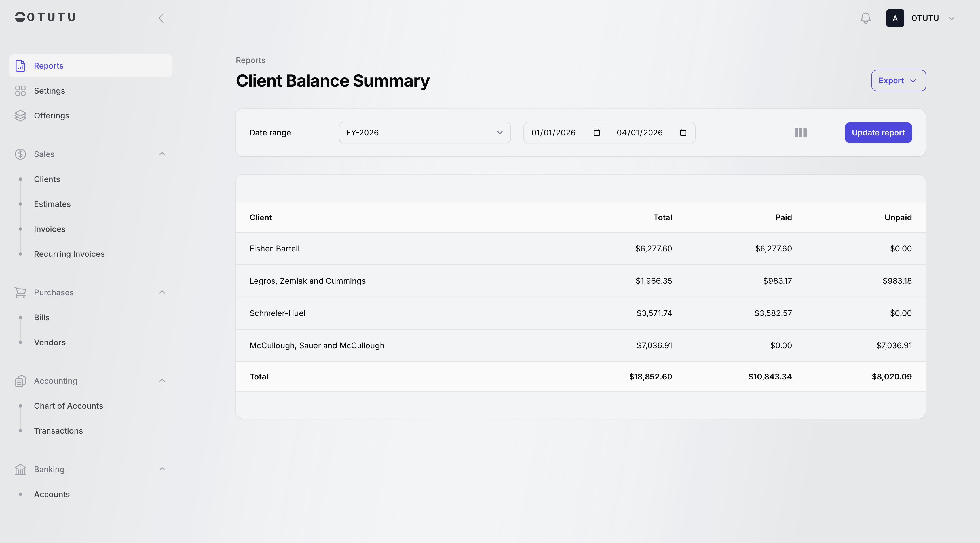Click the Reports breadcrumb link
The height and width of the screenshot is (543, 980).
tap(250, 60)
